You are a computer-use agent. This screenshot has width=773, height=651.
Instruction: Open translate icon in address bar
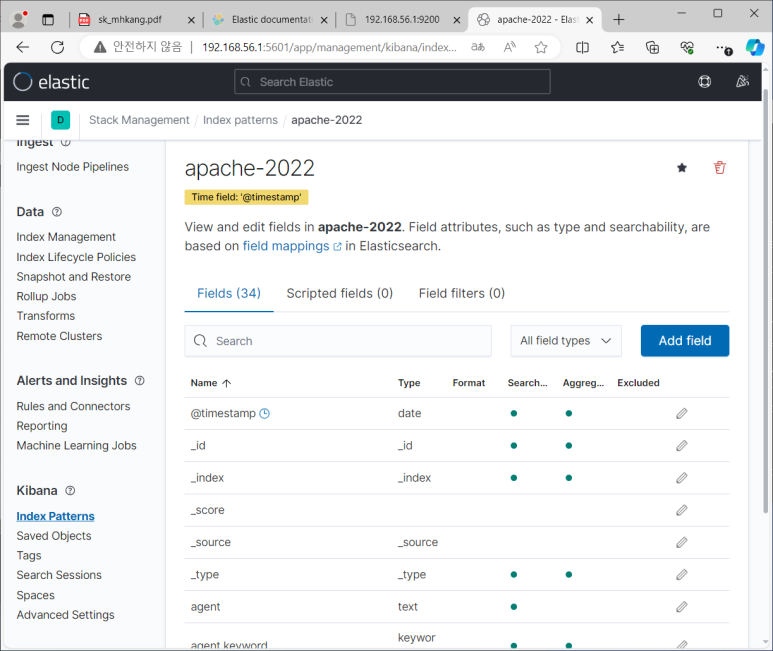[478, 47]
